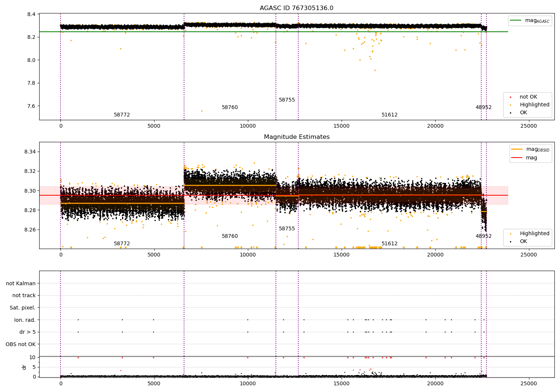
Task: Click orange line swatch in mag OBSID legend
Action: click(517, 149)
